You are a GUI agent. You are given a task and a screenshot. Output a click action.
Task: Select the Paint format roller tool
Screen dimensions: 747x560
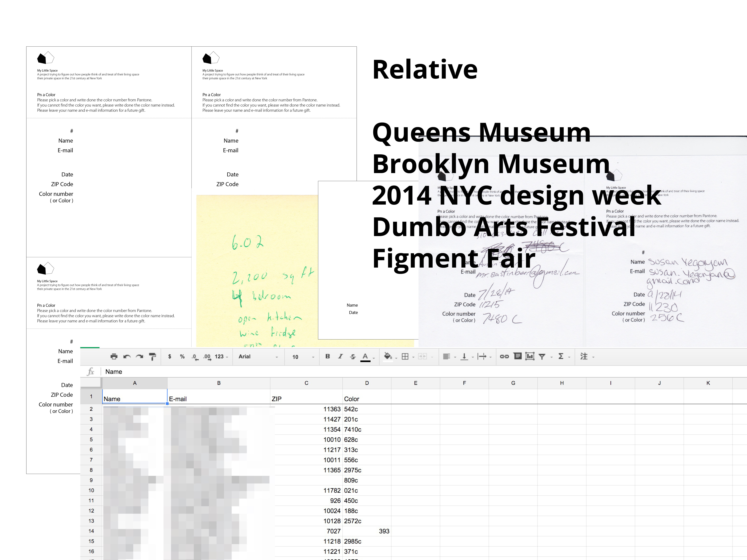point(152,356)
